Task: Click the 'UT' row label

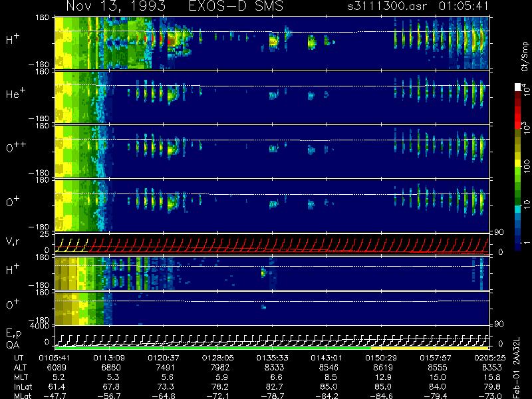Action: pos(19,358)
